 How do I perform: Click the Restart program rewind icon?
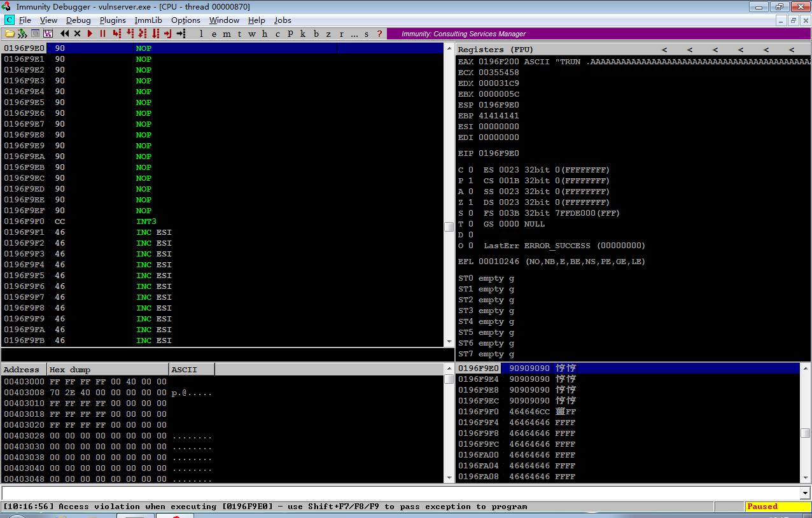tap(65, 34)
